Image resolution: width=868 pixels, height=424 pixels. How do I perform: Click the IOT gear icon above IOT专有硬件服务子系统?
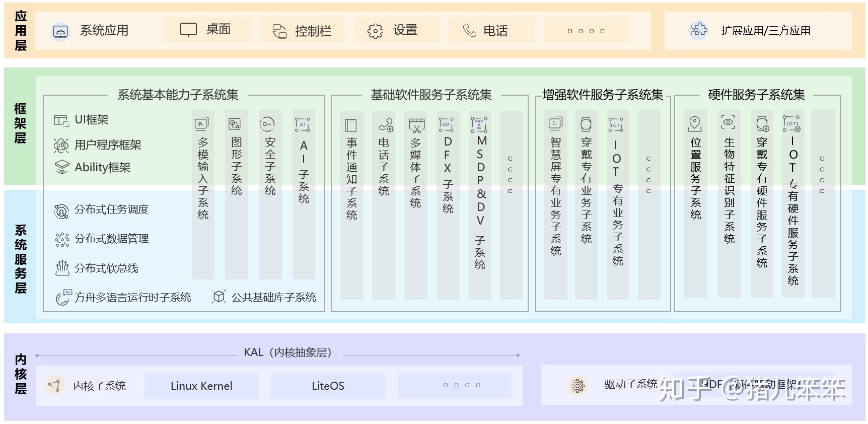pyautogui.click(x=792, y=124)
